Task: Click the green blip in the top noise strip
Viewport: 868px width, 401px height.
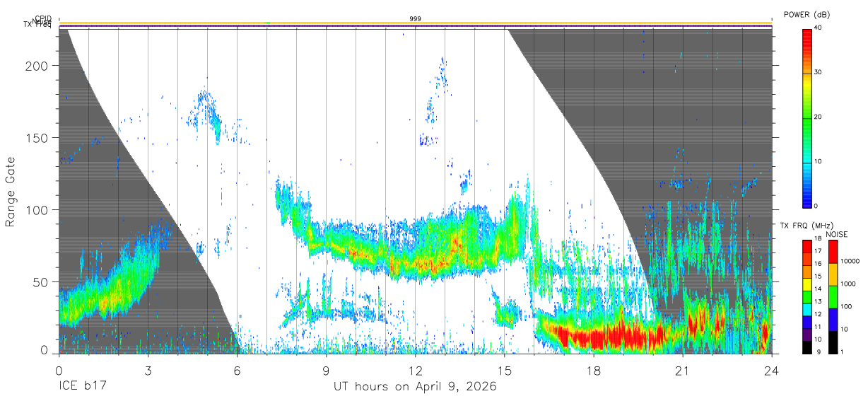Action: click(x=267, y=23)
